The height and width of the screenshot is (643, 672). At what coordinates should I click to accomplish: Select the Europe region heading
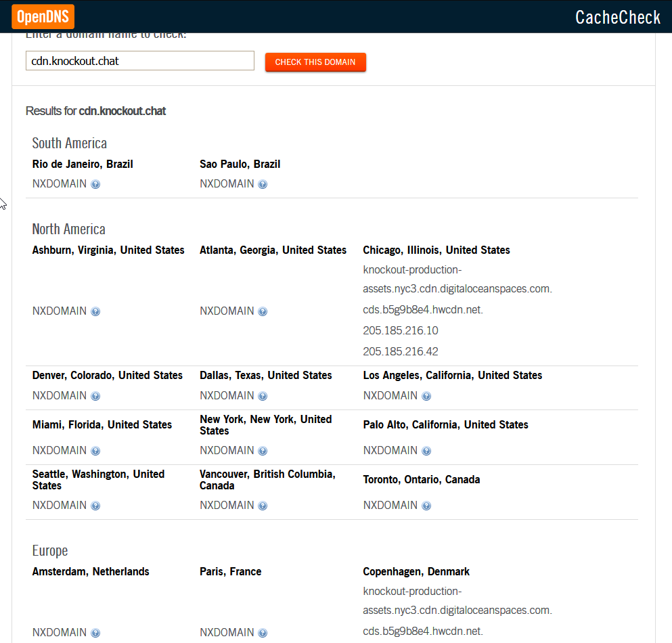pos(50,551)
